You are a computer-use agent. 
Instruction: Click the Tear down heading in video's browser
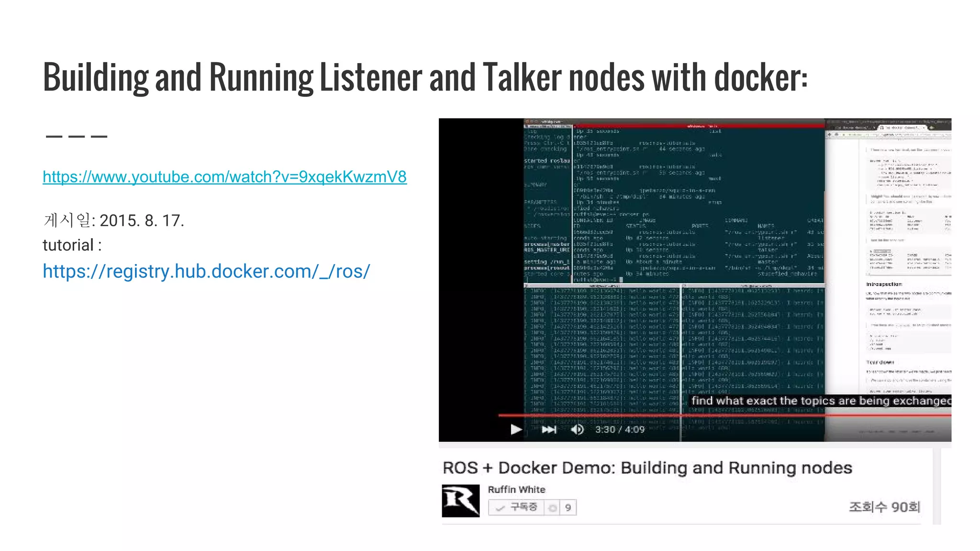(880, 362)
